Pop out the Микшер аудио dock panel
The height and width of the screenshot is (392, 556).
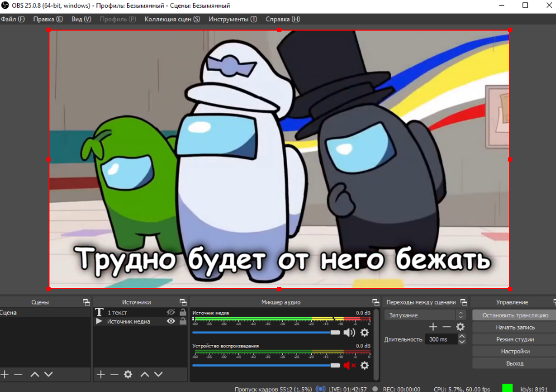pyautogui.click(x=375, y=302)
